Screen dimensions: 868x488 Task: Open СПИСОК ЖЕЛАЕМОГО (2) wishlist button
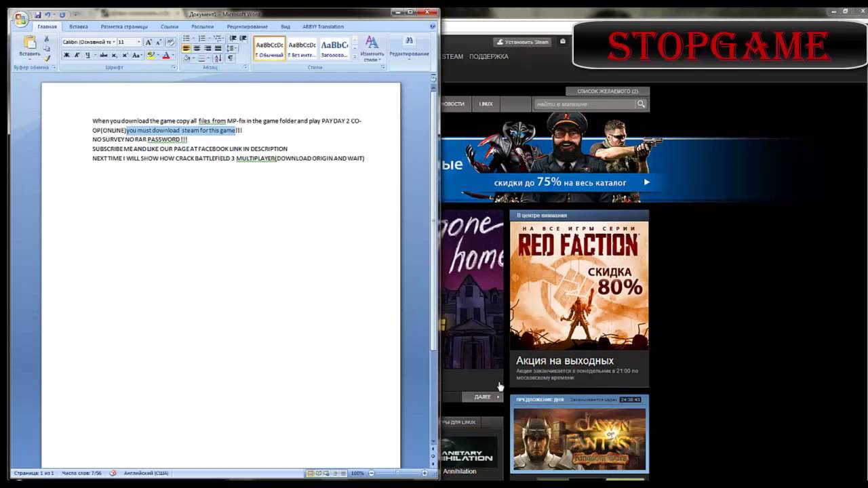(x=608, y=91)
